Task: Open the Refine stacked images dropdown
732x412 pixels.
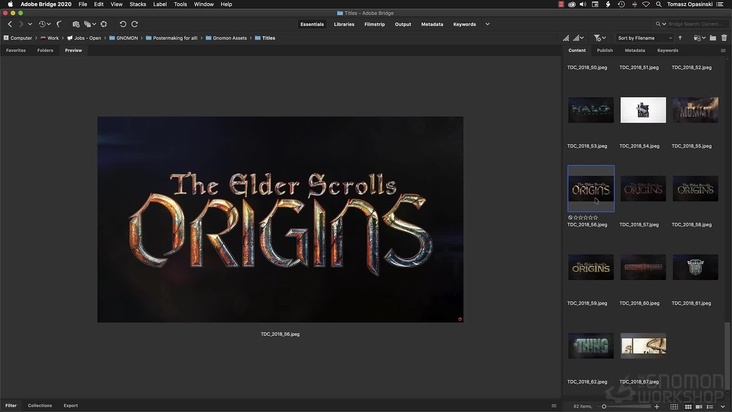Action: point(89,24)
